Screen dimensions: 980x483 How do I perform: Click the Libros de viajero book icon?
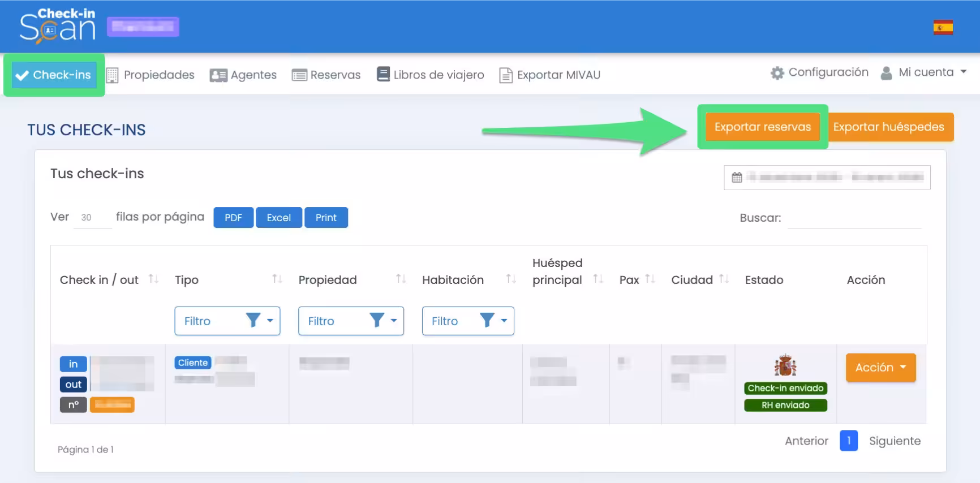pyautogui.click(x=383, y=75)
